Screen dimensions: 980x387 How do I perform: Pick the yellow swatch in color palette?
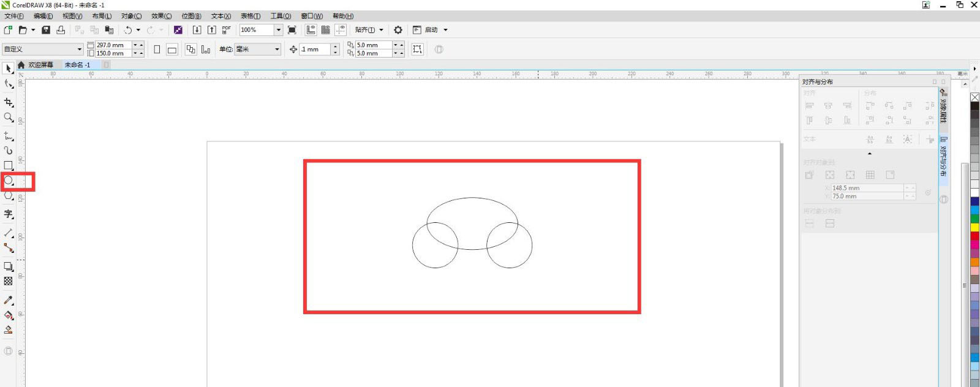pos(974,227)
